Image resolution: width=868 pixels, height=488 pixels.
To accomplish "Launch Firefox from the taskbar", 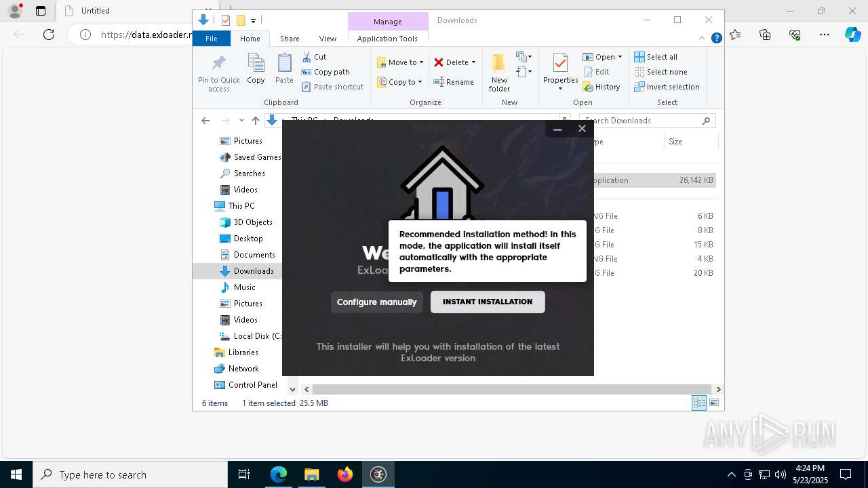I will pyautogui.click(x=345, y=474).
